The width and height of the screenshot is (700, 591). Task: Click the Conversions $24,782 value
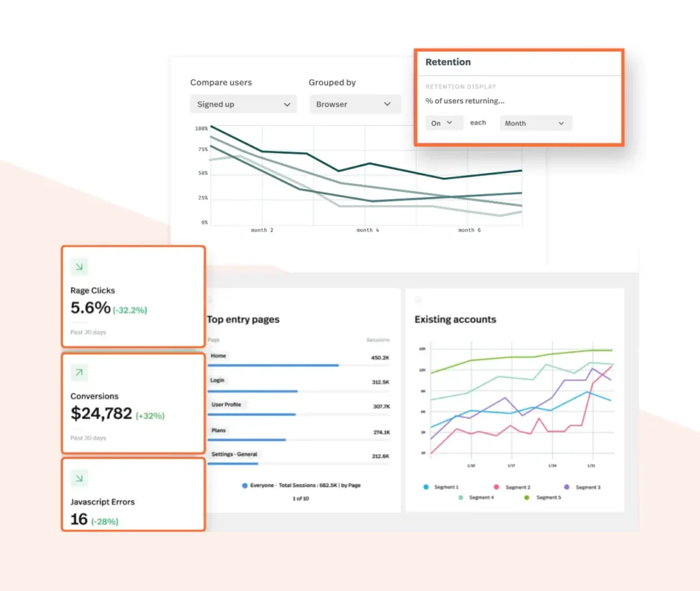pyautogui.click(x=101, y=414)
